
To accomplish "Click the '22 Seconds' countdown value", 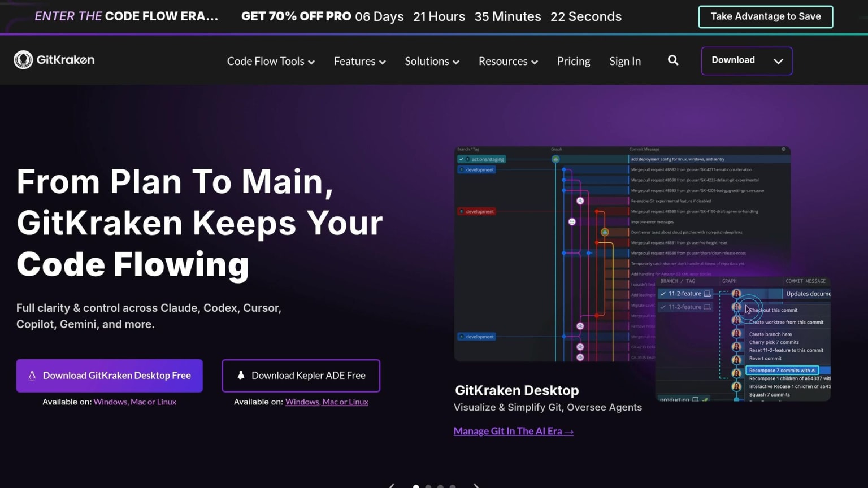I will coord(586,16).
